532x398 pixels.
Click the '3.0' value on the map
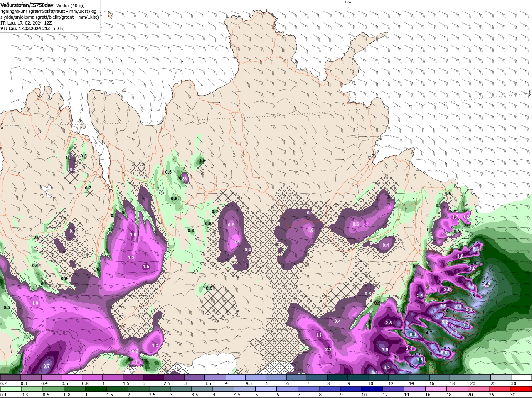pos(460,256)
